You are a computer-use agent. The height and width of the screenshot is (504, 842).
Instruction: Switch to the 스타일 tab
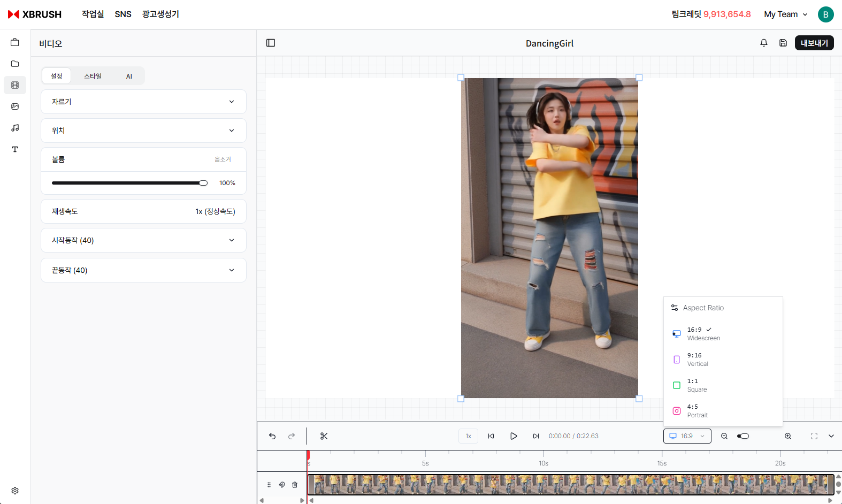(93, 76)
